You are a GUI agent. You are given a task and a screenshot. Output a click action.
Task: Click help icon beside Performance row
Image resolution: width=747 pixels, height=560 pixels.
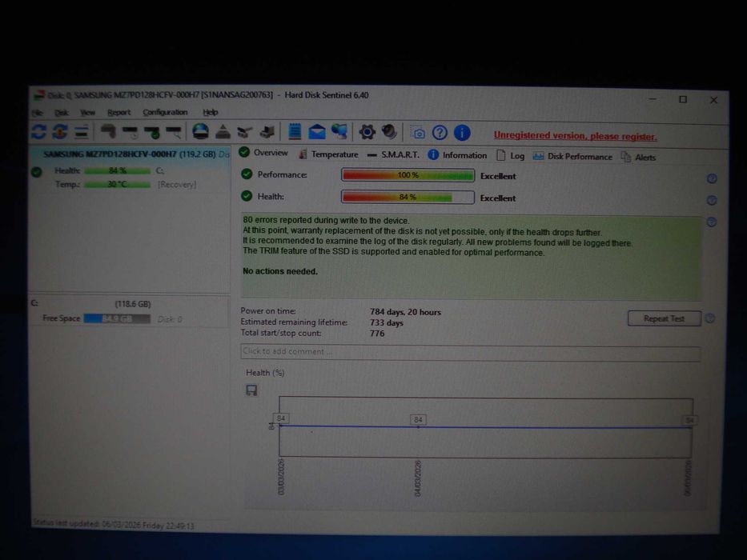coord(712,179)
